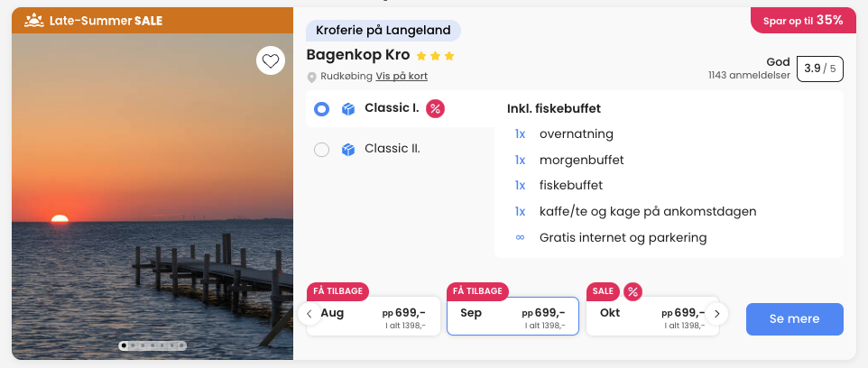Show previous months with the left chevron
Screen dimensions: 868x368
[309, 314]
